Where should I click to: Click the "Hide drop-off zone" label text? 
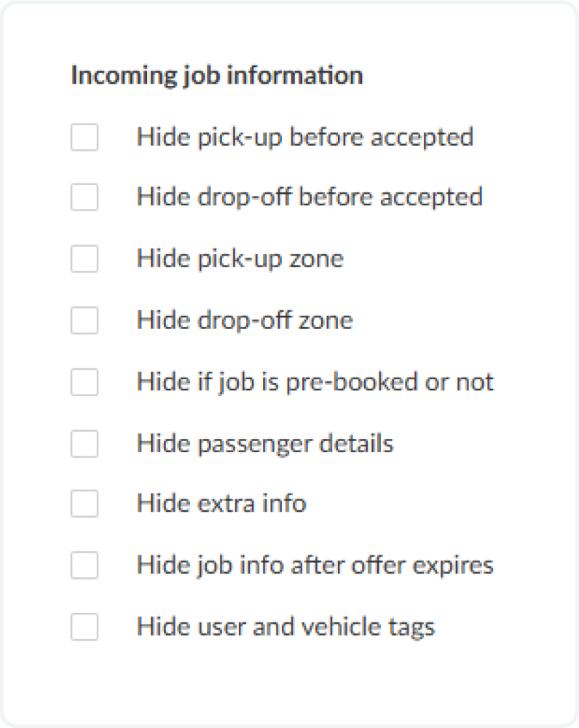coord(244,320)
